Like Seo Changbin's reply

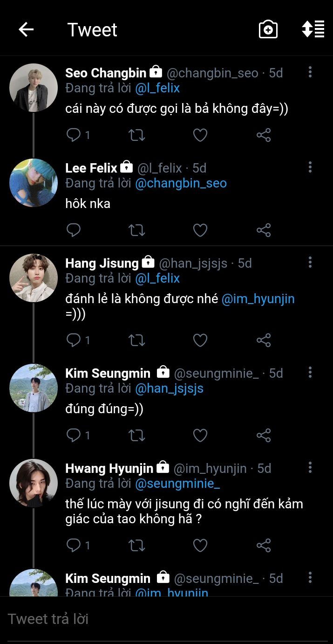[200, 135]
